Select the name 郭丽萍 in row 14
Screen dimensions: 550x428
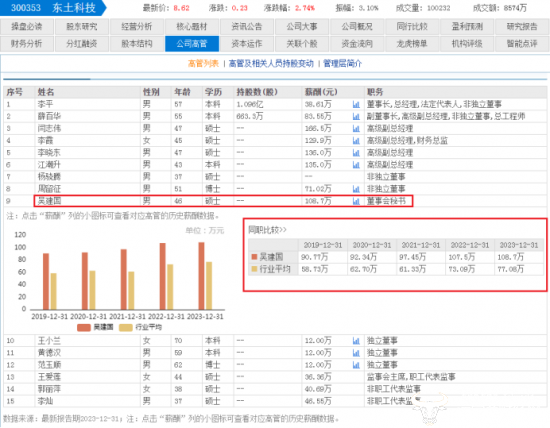(49, 389)
